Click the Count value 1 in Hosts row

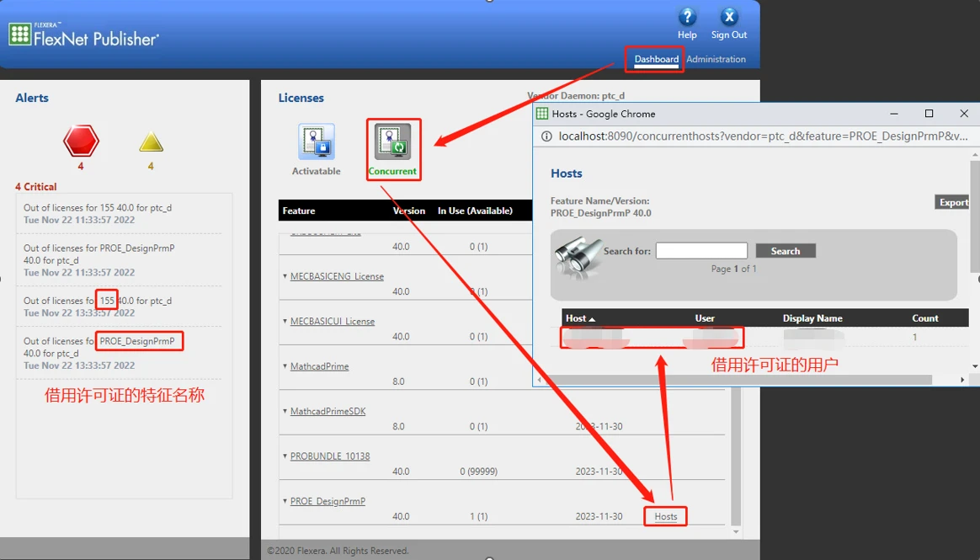[914, 337]
